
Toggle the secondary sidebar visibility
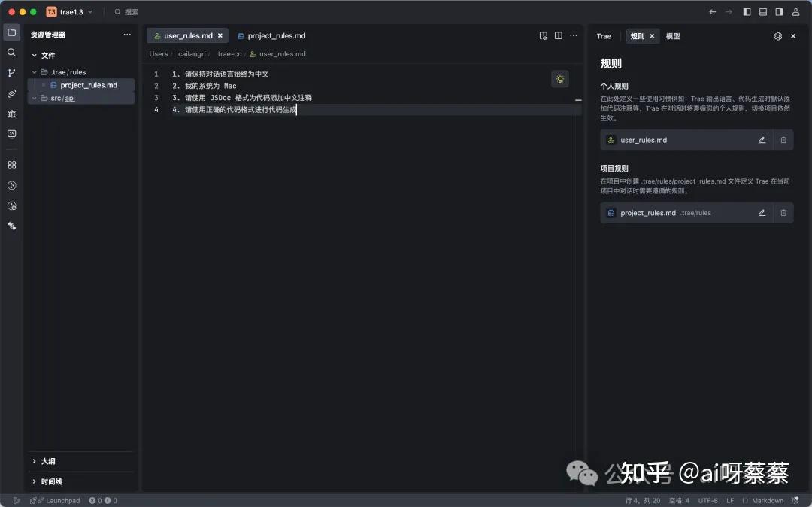click(780, 11)
